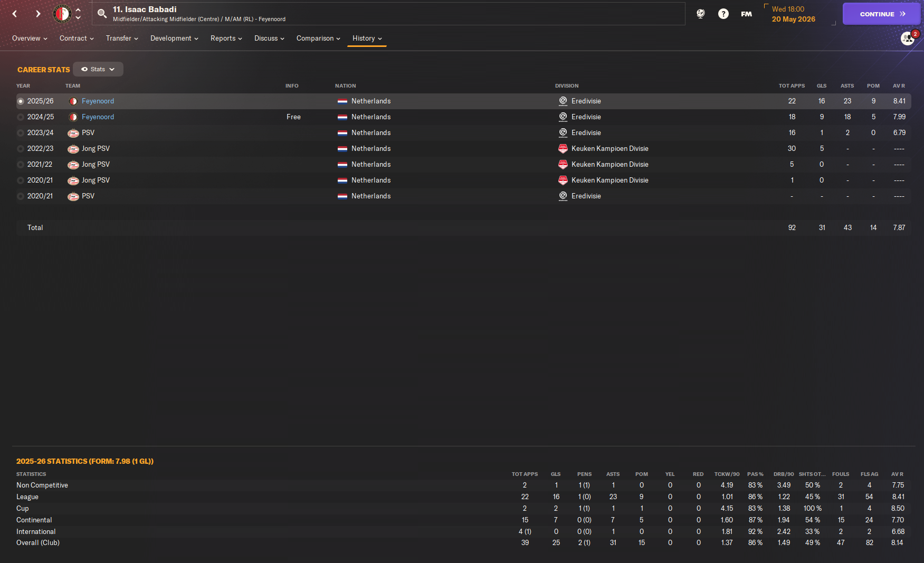Open the Feyenoord link for 2025/26
Viewport: 924px width, 563px height.
pos(98,101)
